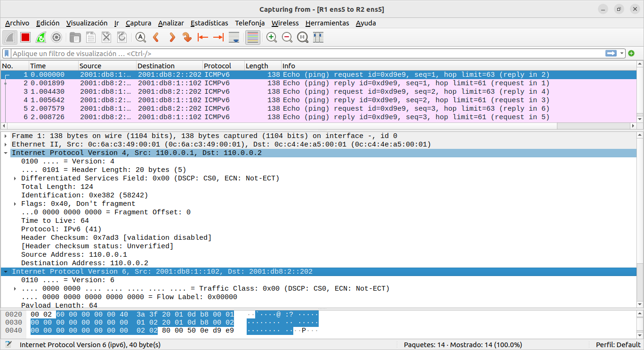644x350 pixels.
Task: Open capture options gear icon
Action: pyautogui.click(x=56, y=37)
